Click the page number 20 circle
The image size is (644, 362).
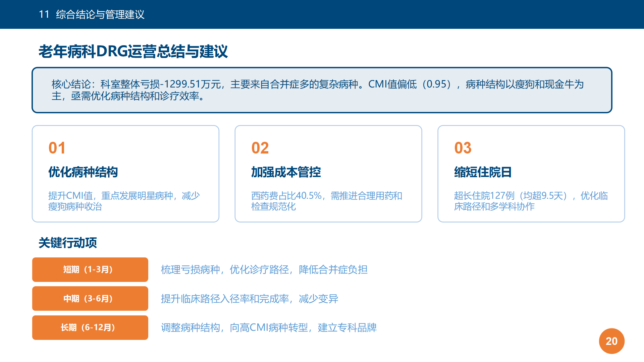point(612,341)
